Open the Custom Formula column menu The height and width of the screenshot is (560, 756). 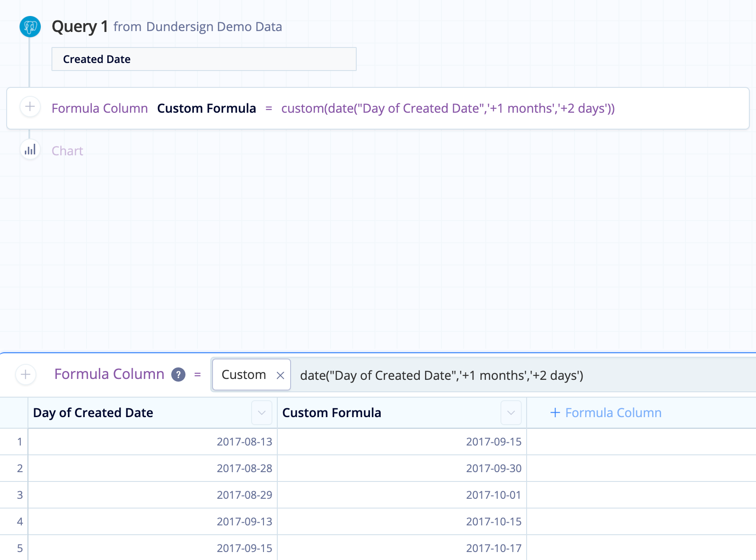pos(511,413)
